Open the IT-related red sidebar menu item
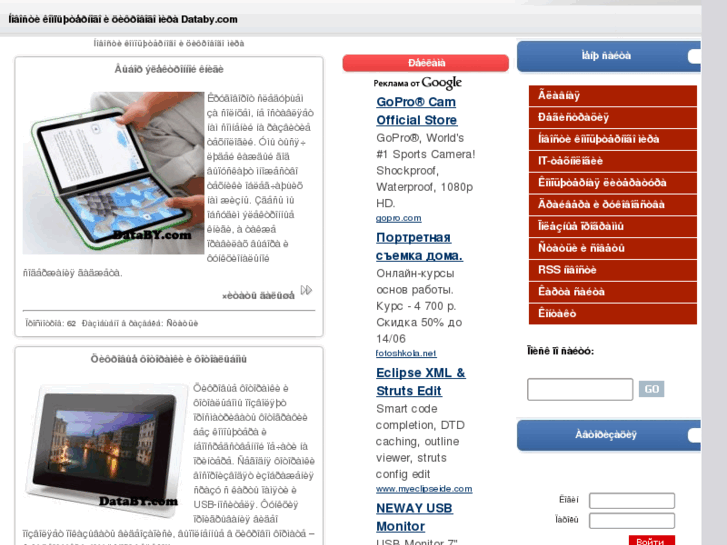This screenshot has height=545, width=727. point(612,161)
